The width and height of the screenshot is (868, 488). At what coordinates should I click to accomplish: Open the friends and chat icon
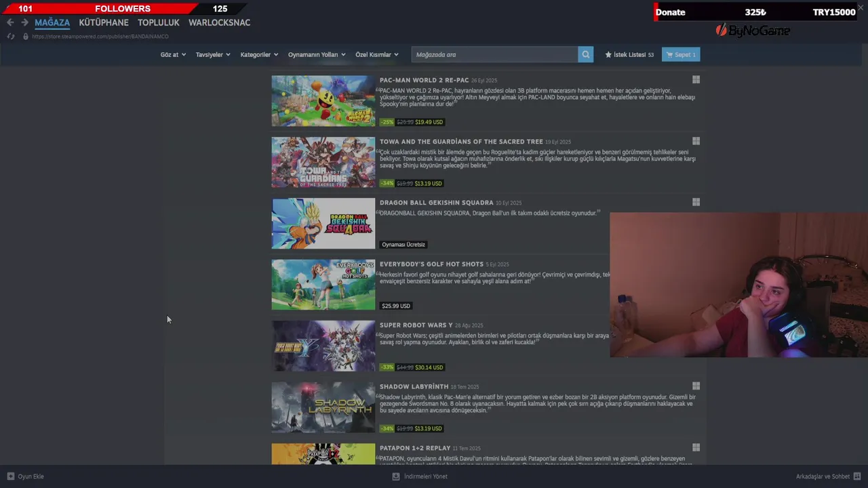pos(857,476)
